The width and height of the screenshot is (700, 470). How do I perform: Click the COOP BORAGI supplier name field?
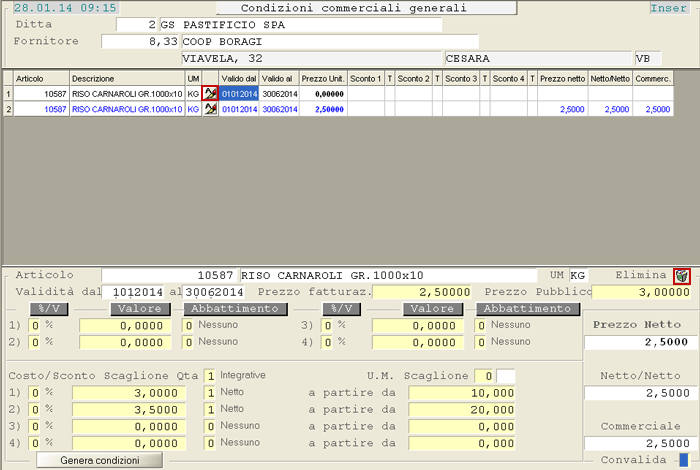click(329, 42)
